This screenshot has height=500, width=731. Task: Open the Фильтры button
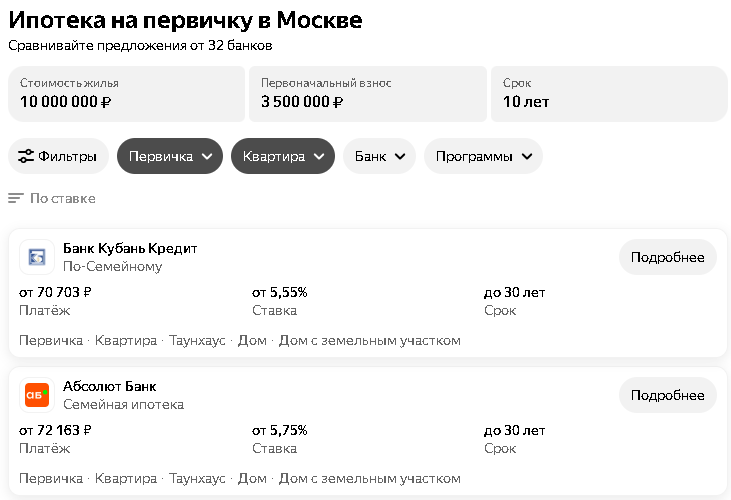coord(58,156)
